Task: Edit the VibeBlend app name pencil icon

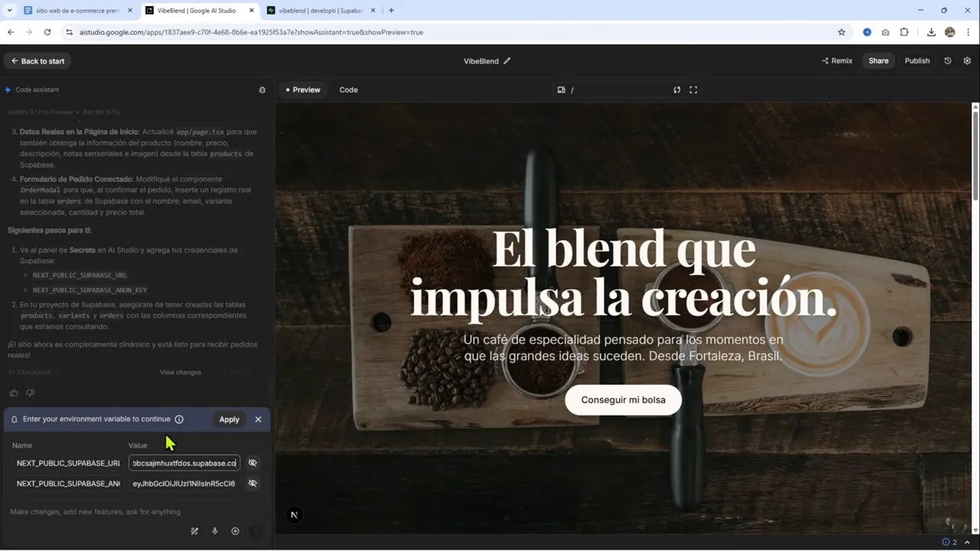Action: (507, 60)
